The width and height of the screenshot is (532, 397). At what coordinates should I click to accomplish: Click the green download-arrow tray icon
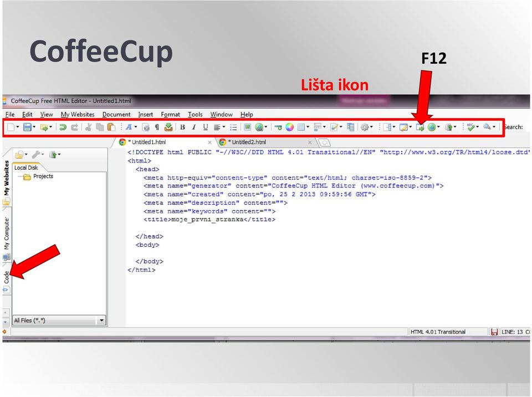coord(168,128)
